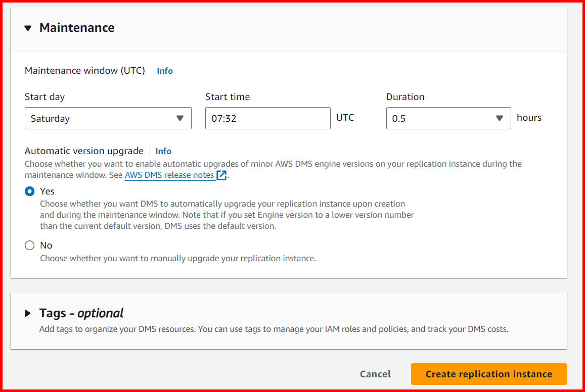
Task: Open the AWS DMS release notes link
Action: [168, 175]
